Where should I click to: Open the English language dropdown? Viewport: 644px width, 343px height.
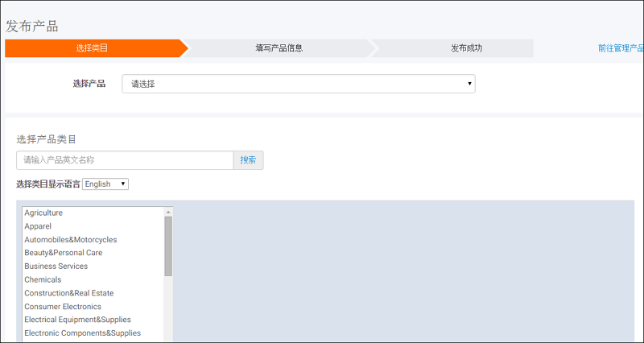(105, 184)
